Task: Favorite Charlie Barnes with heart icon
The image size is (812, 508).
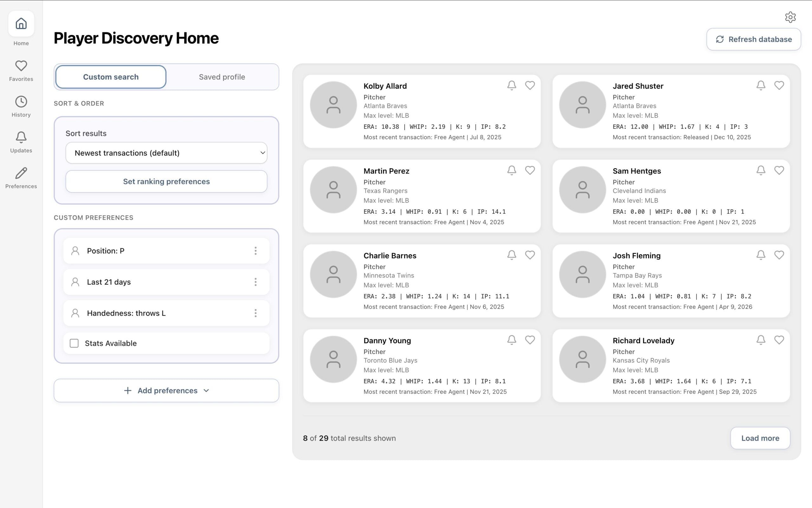Action: tap(530, 255)
